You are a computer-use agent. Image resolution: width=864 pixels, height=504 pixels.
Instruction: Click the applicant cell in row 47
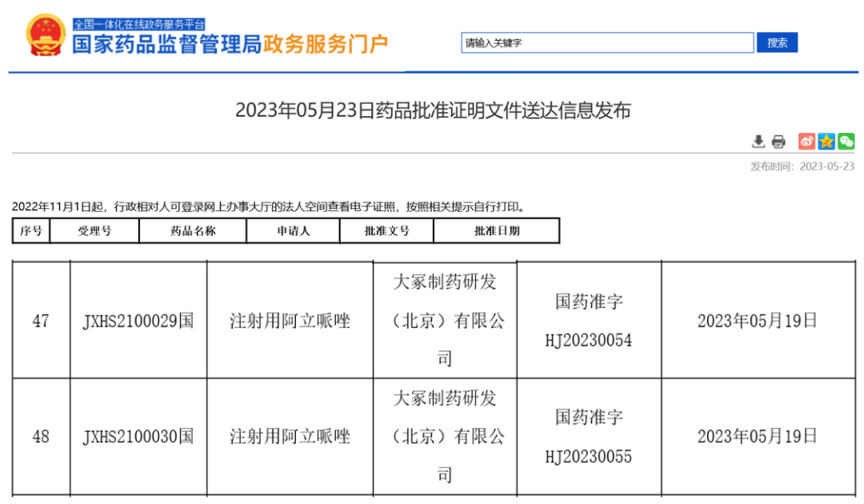click(446, 321)
